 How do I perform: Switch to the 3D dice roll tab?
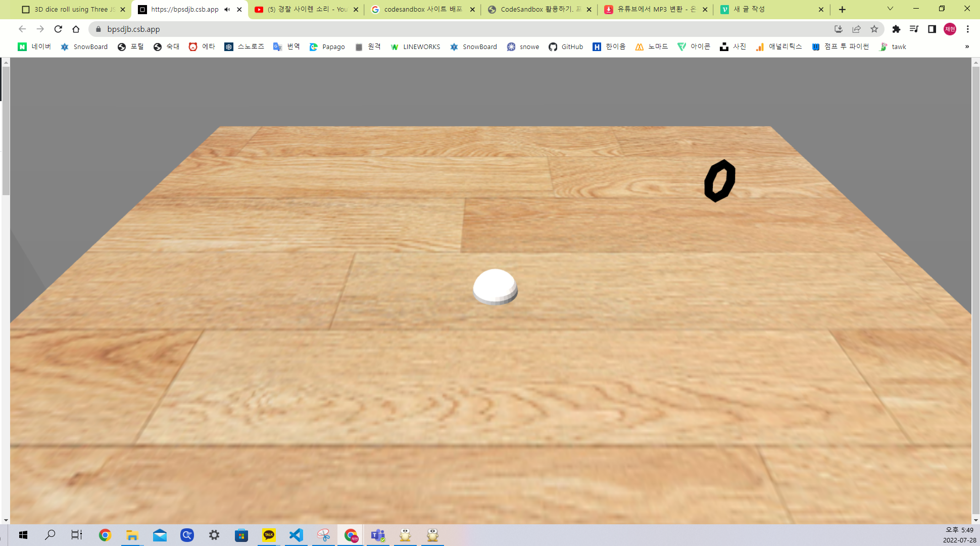71,9
